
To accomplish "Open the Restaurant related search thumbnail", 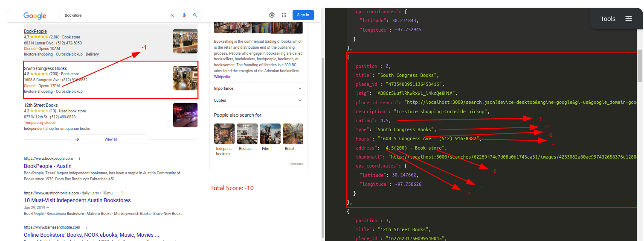I will point(247,134).
